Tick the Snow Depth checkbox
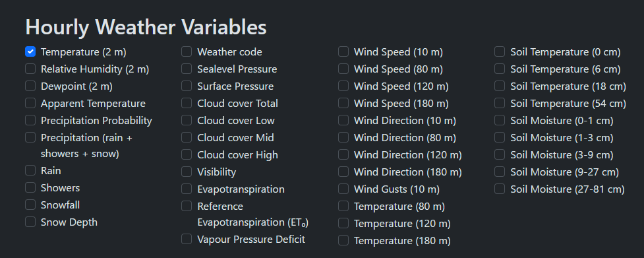 pyautogui.click(x=30, y=222)
